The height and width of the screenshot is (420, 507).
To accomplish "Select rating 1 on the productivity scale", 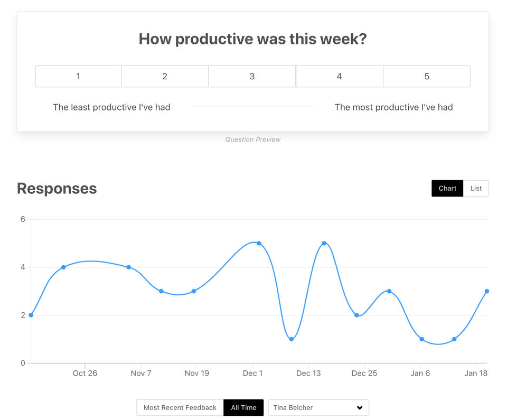I will 78,77.
